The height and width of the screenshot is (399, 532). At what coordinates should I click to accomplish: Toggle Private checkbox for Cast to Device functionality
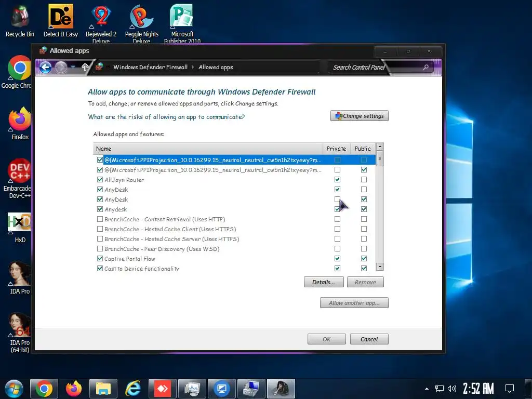pos(337,269)
